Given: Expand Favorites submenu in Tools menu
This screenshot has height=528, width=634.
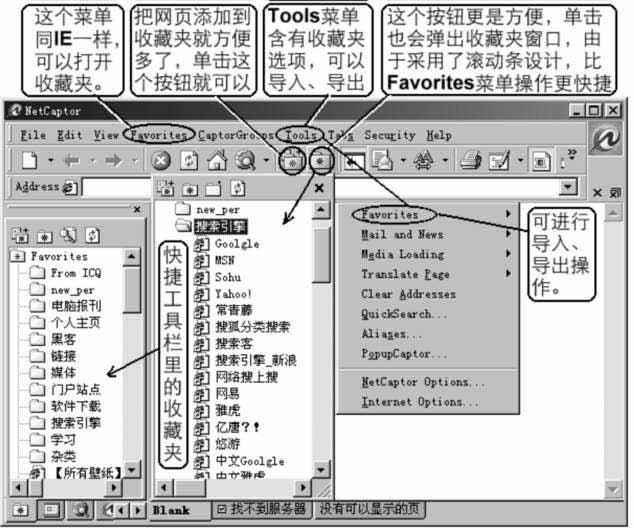Looking at the screenshot, I should (429, 214).
